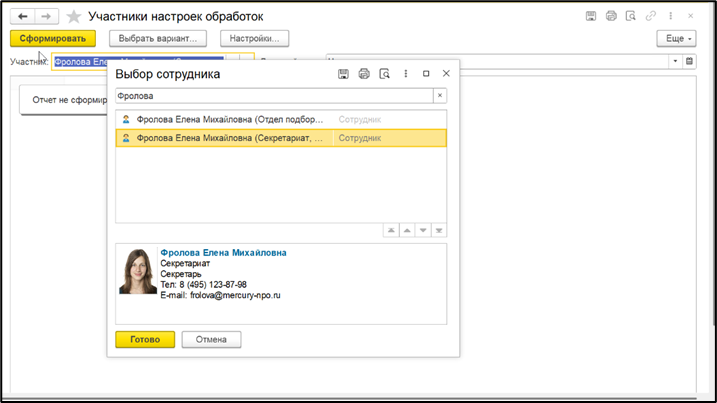
Task: Move selection up one item
Action: 407,231
